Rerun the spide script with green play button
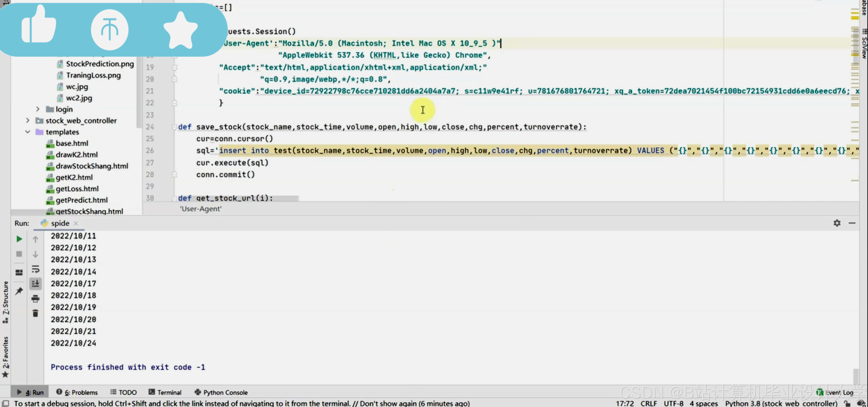Screen dimensions: 868x407 (19, 239)
